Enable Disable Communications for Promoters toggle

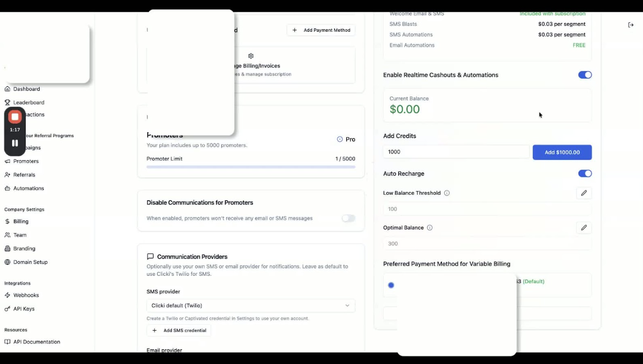point(349,218)
